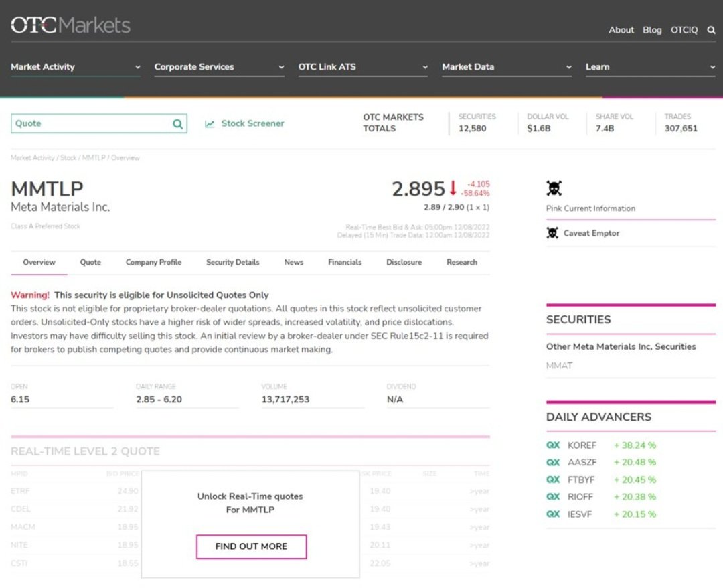723x588 pixels.
Task: Expand the Corporate Services menu
Action: tap(220, 67)
